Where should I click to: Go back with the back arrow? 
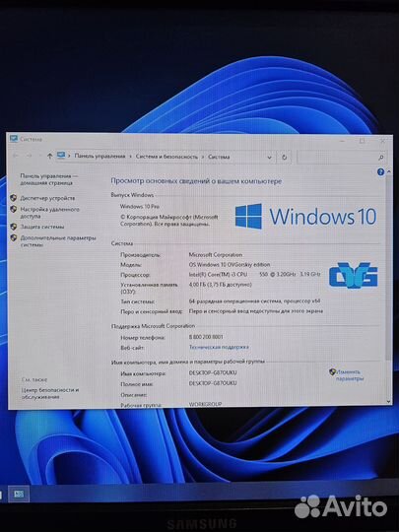pos(16,156)
